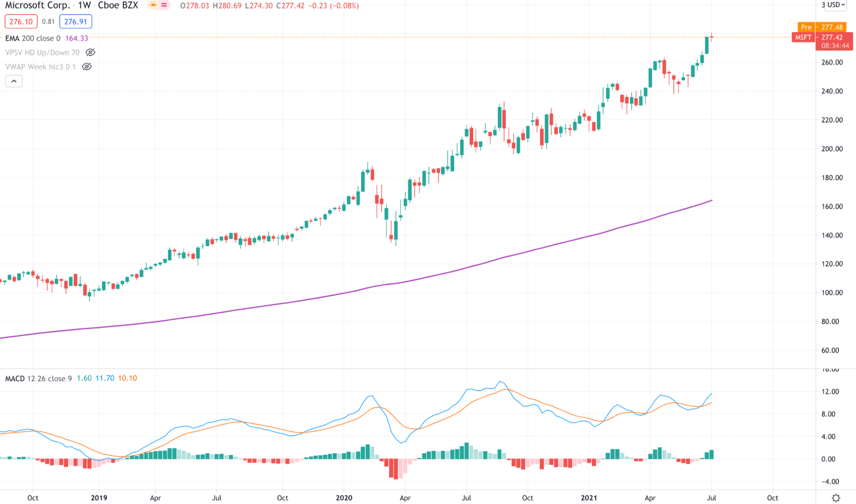
Task: Click the 60.00 price axis label
Action: pos(830,350)
